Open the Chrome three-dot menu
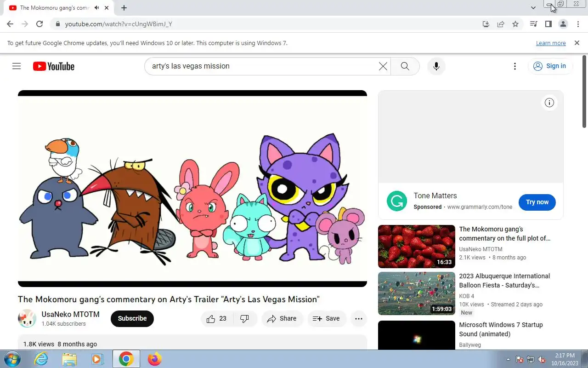The width and height of the screenshot is (588, 368). pos(577,24)
